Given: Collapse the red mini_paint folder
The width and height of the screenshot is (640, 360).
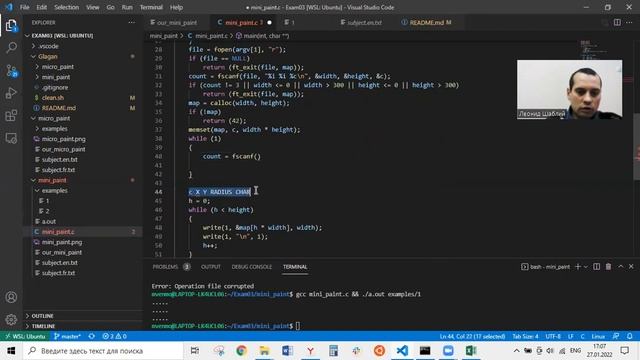Looking at the screenshot, I should pyautogui.click(x=82, y=180).
